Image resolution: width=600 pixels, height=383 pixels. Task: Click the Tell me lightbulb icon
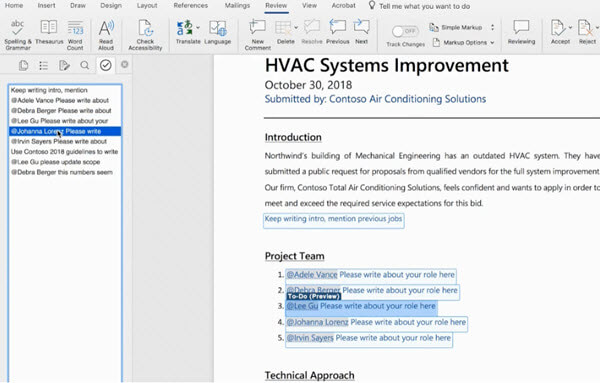tap(372, 5)
